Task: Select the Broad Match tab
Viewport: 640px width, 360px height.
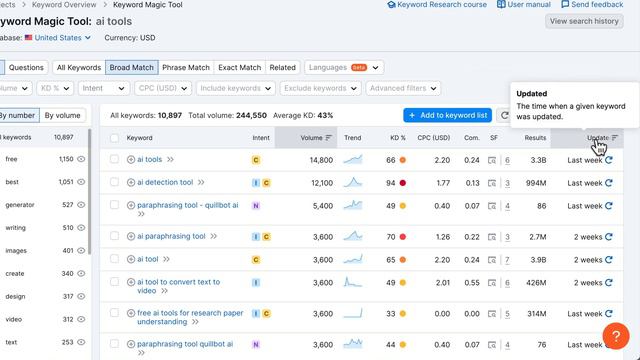Action: [131, 67]
